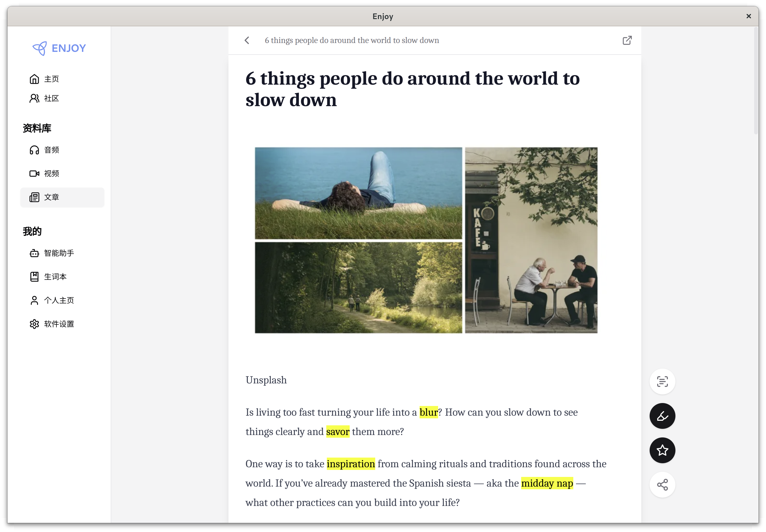Click the vertical scrollbar thumb
766x532 pixels.
756,80
